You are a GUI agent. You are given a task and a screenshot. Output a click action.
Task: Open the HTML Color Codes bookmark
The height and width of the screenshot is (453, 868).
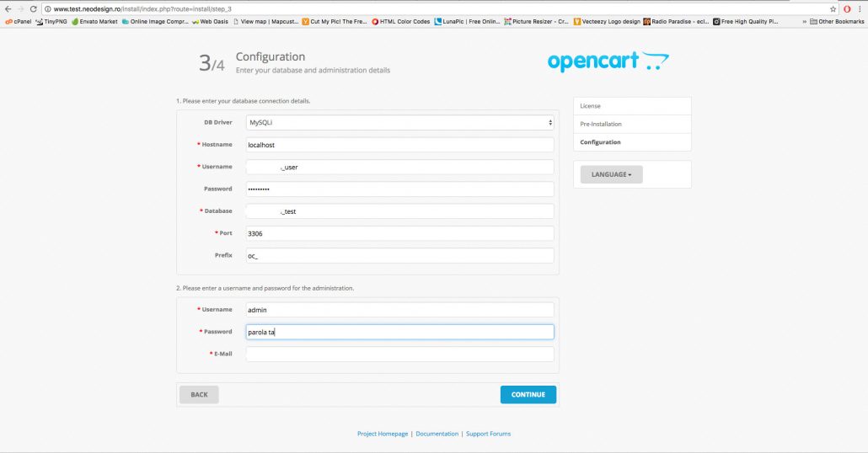click(401, 21)
